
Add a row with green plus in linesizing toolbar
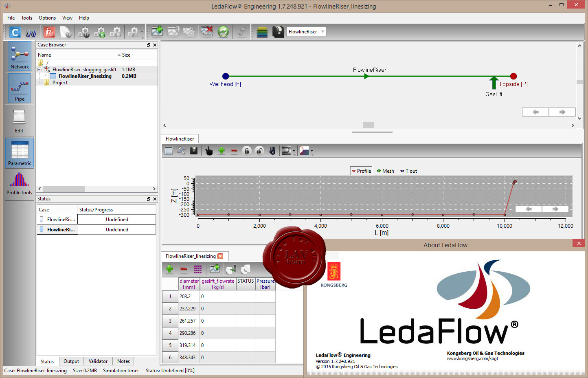[x=169, y=269]
